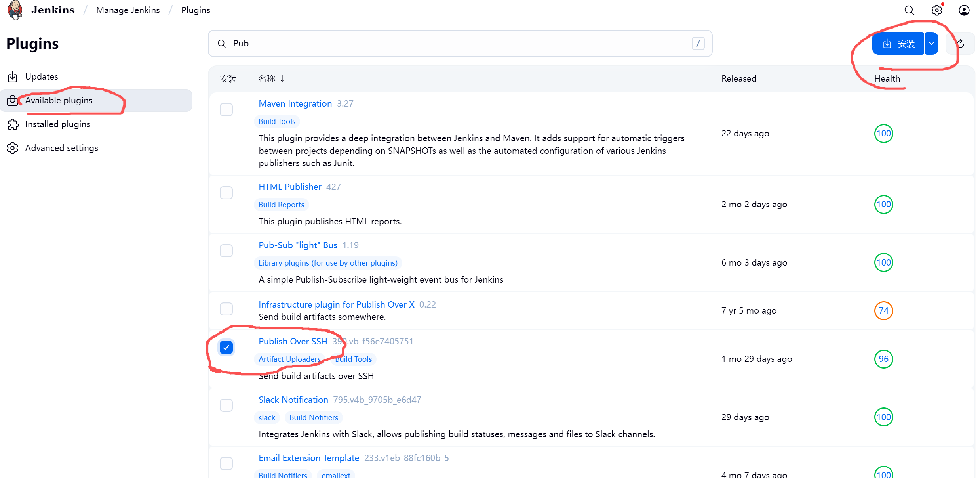This screenshot has width=980, height=478.
Task: Click the Library plugins tag
Action: [x=328, y=263]
